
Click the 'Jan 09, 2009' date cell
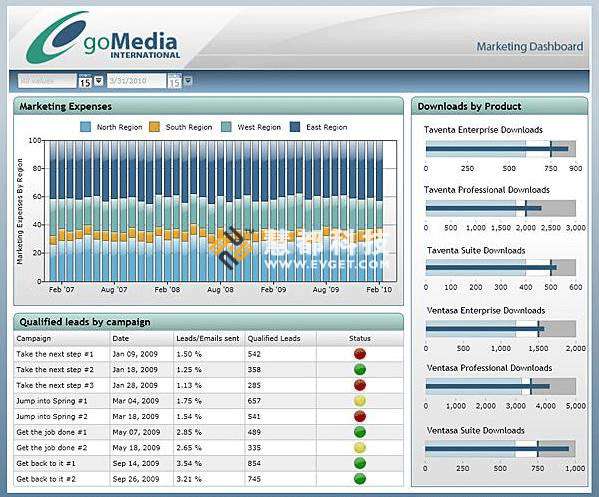[x=141, y=354]
